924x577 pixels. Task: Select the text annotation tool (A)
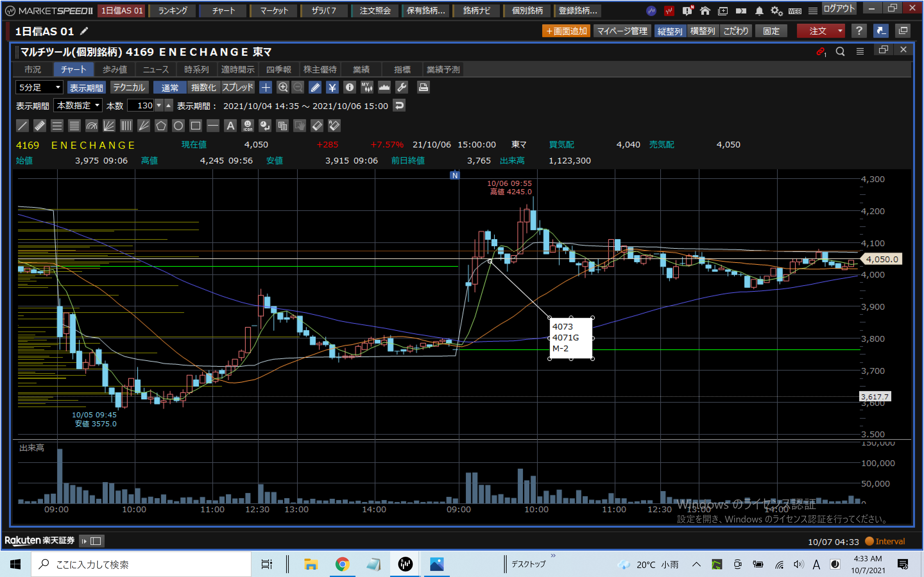click(x=230, y=126)
